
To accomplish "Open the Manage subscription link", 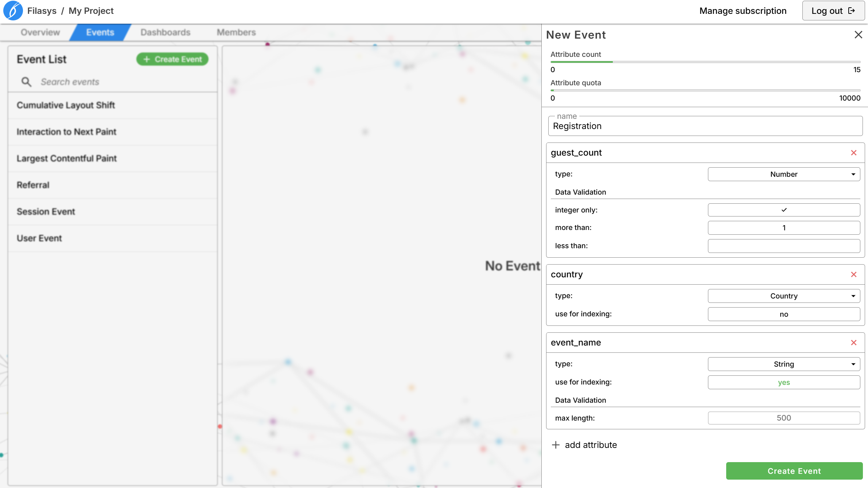I will tap(743, 11).
